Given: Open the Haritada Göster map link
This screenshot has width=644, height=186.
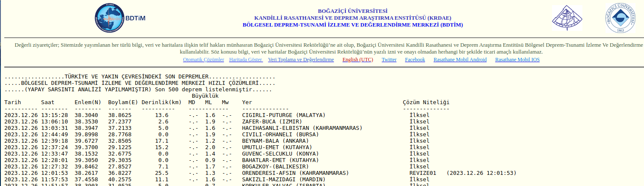Looking at the screenshot, I should [x=246, y=60].
